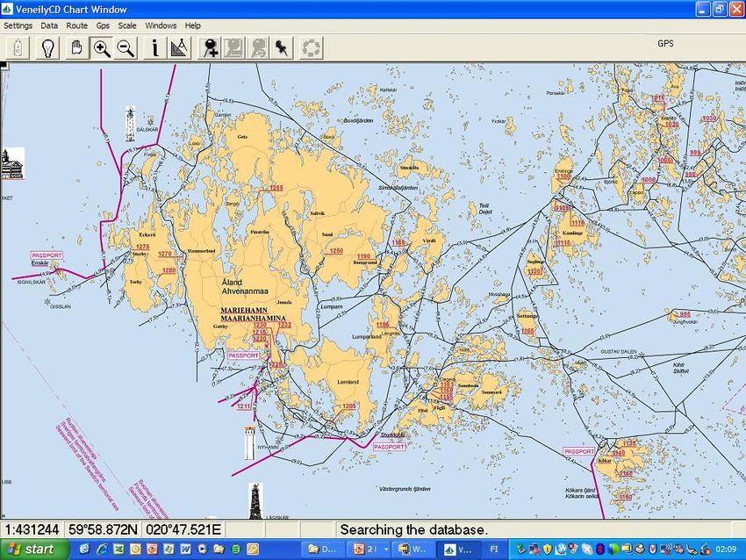
Task: Open the Route menu
Action: point(76,25)
